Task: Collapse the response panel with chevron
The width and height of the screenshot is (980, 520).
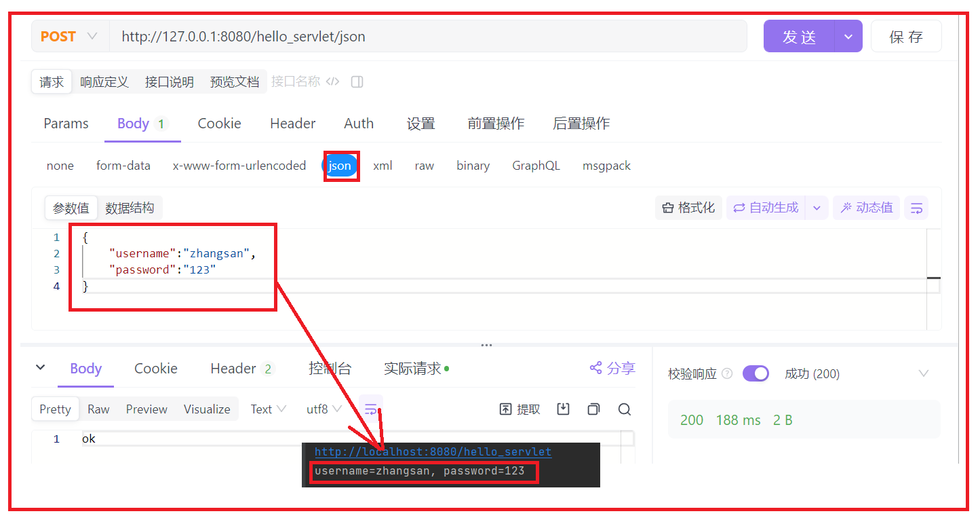Action: [41, 367]
